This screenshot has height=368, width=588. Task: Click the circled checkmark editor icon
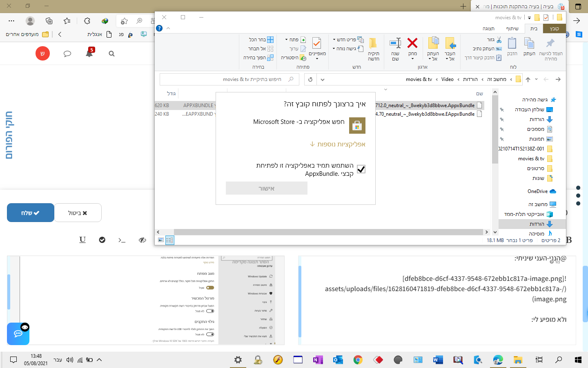point(102,240)
